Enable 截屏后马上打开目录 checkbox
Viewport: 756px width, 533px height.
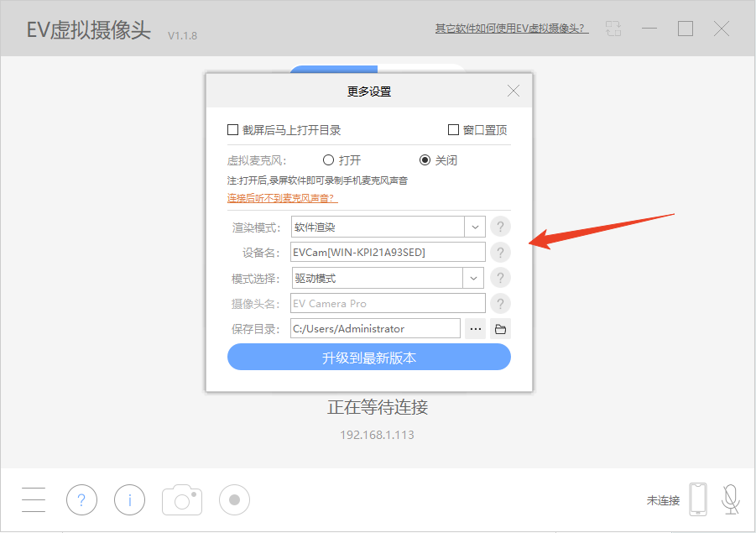tap(233, 130)
